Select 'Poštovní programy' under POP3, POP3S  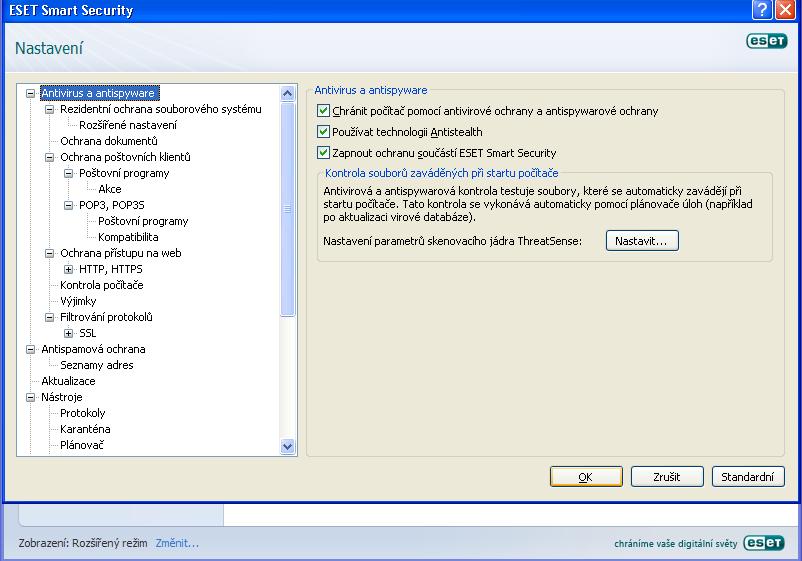[x=143, y=221]
